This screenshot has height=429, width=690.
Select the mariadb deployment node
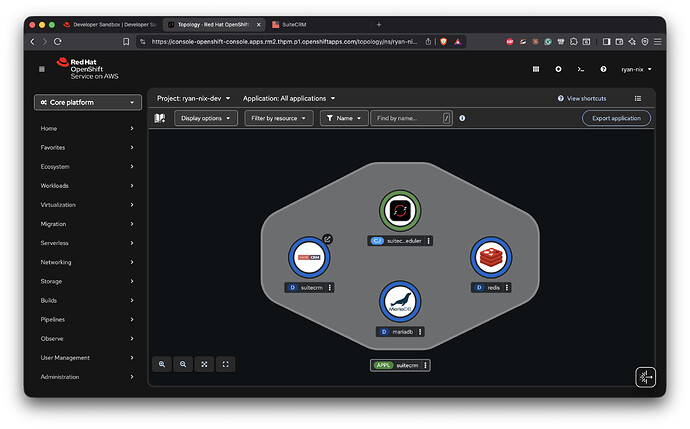[x=400, y=302]
